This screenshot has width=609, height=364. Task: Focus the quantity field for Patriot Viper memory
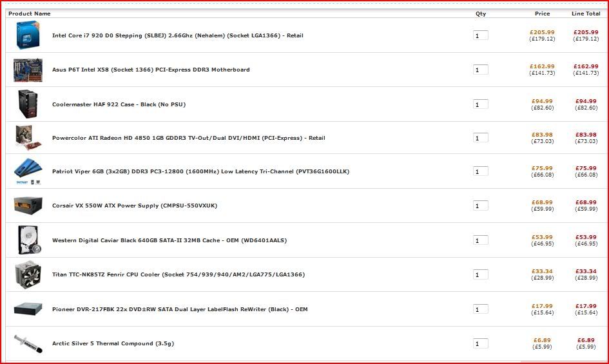point(481,171)
